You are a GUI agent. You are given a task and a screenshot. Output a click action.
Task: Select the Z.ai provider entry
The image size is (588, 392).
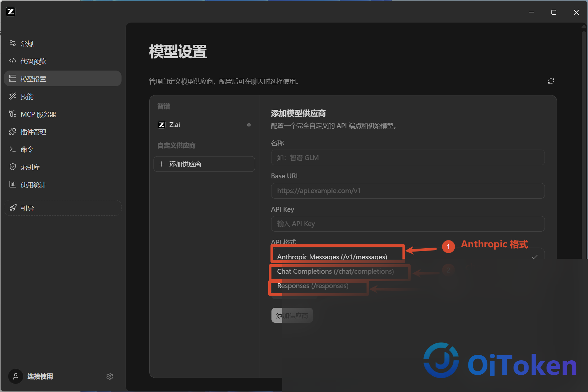click(x=204, y=125)
